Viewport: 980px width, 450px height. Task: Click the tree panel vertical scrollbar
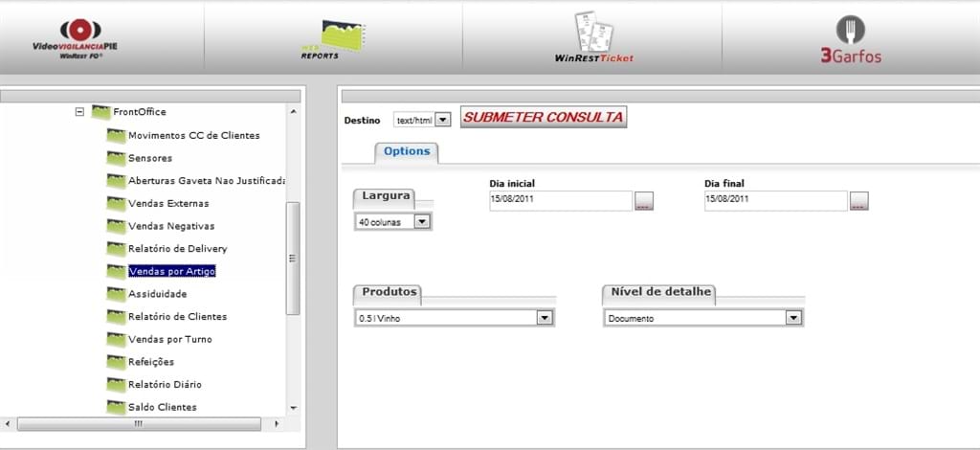[293, 258]
